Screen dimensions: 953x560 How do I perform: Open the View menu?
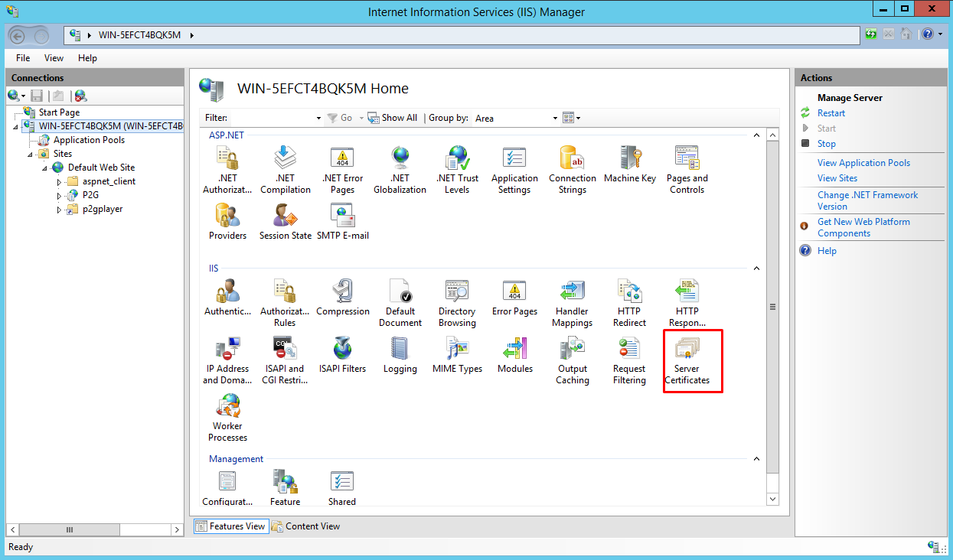tap(54, 57)
